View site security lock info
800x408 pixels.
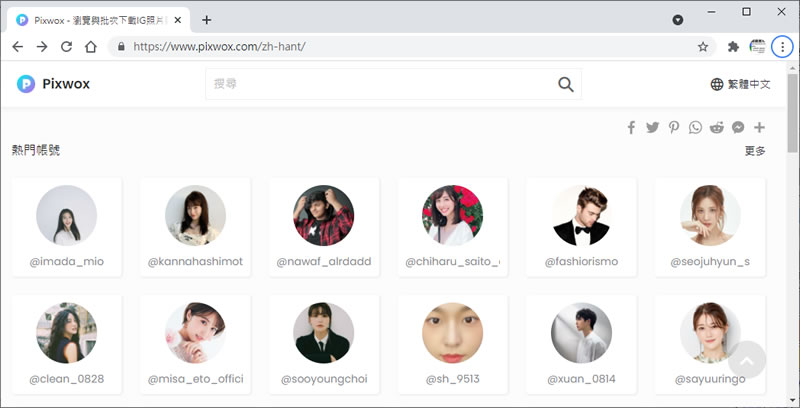coord(121,47)
